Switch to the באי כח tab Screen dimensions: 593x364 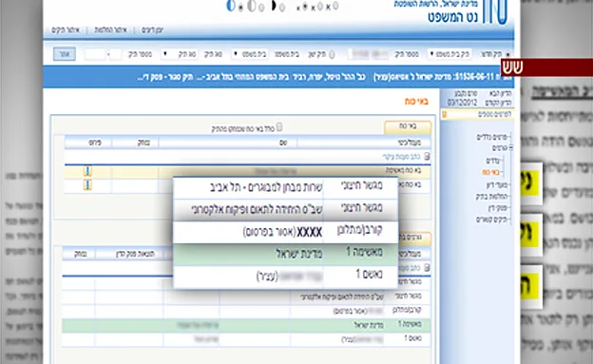point(408,127)
